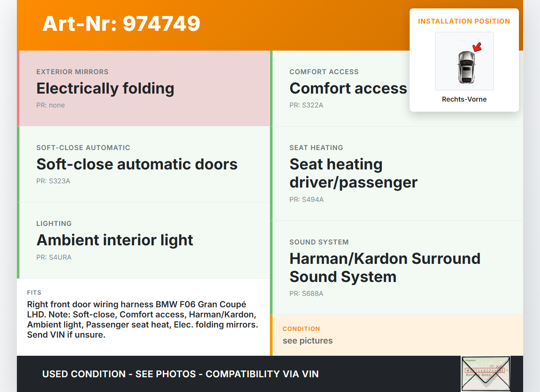540x392 pixels.
Task: Click the fits description text about BMW F06
Action: [142, 320]
